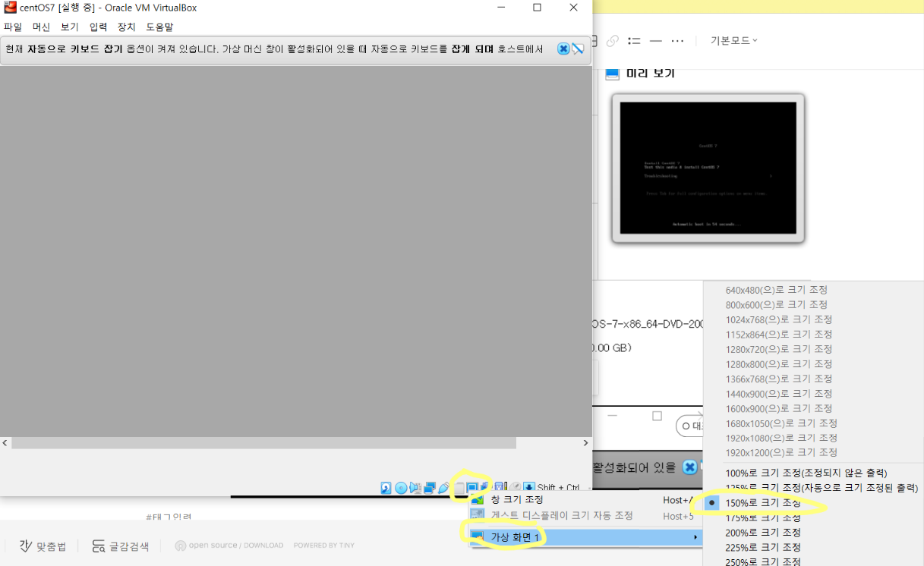Open the 입력 menu
Image resolution: width=924 pixels, height=566 pixels.
tap(98, 27)
